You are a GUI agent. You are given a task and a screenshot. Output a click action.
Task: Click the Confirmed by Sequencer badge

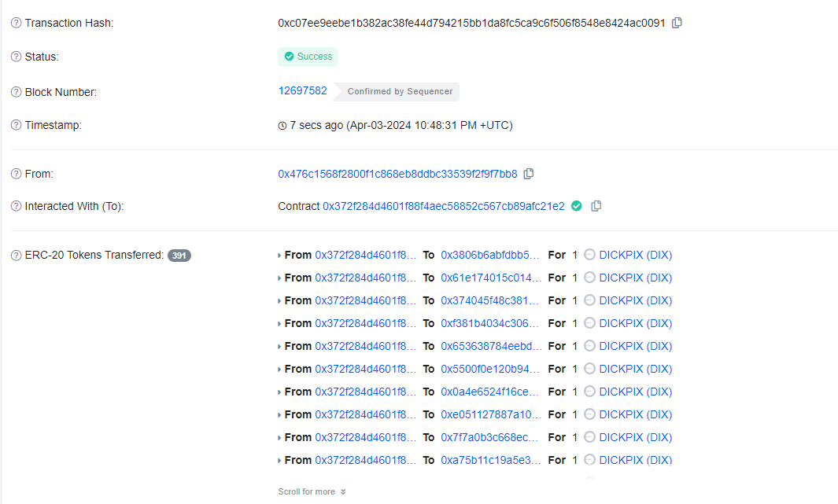coord(397,92)
